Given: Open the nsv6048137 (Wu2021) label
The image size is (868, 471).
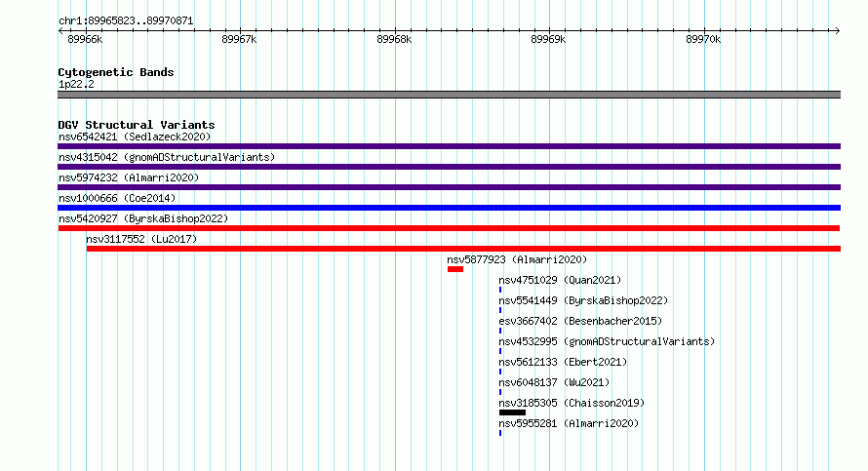Looking at the screenshot, I should [554, 382].
